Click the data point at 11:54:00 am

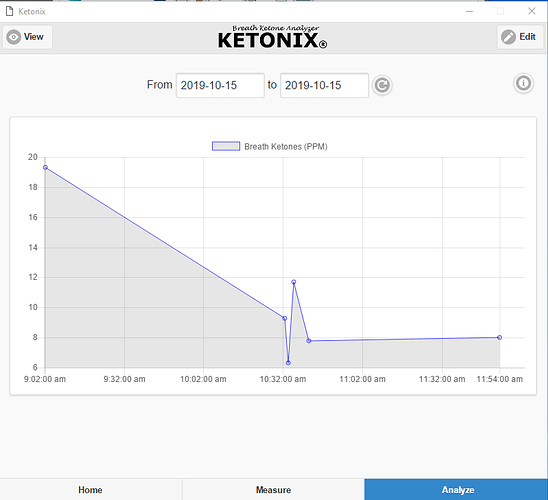[499, 338]
